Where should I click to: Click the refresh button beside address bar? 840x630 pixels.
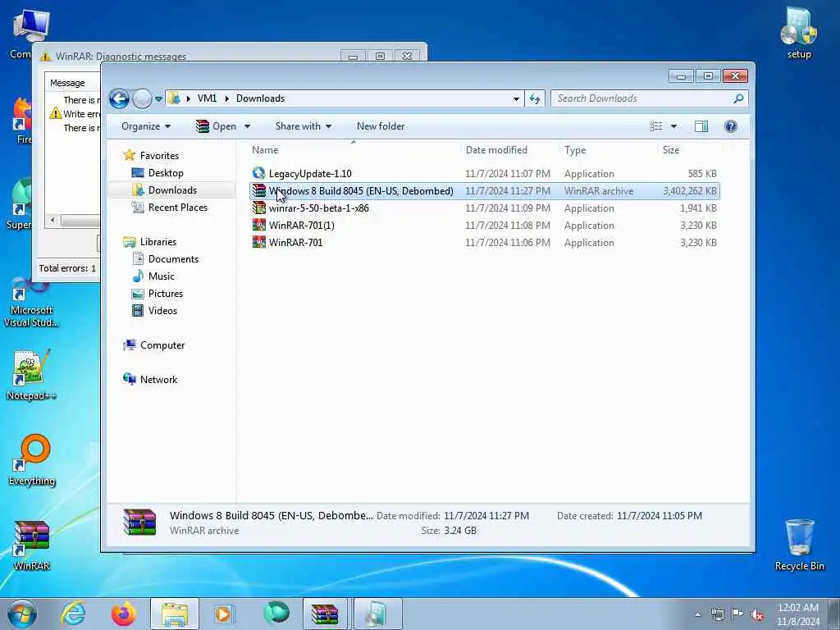pos(535,98)
